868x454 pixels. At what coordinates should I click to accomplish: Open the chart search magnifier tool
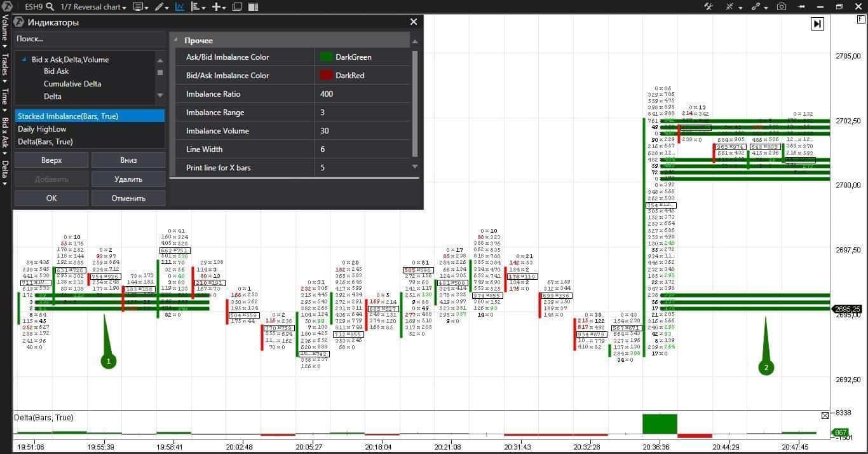[50, 6]
